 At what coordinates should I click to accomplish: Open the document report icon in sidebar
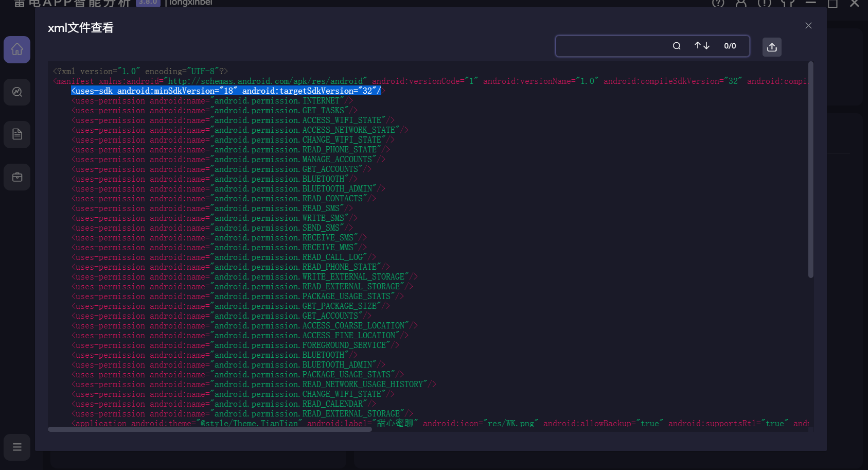click(x=17, y=134)
